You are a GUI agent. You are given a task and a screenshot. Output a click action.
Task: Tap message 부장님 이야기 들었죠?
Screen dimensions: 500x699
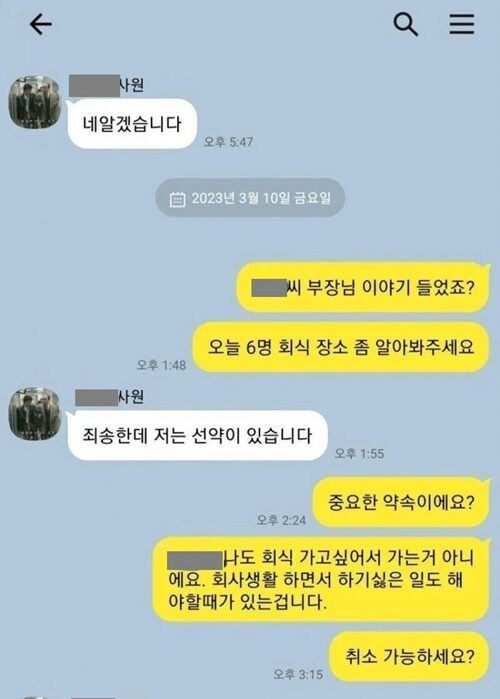click(x=363, y=288)
